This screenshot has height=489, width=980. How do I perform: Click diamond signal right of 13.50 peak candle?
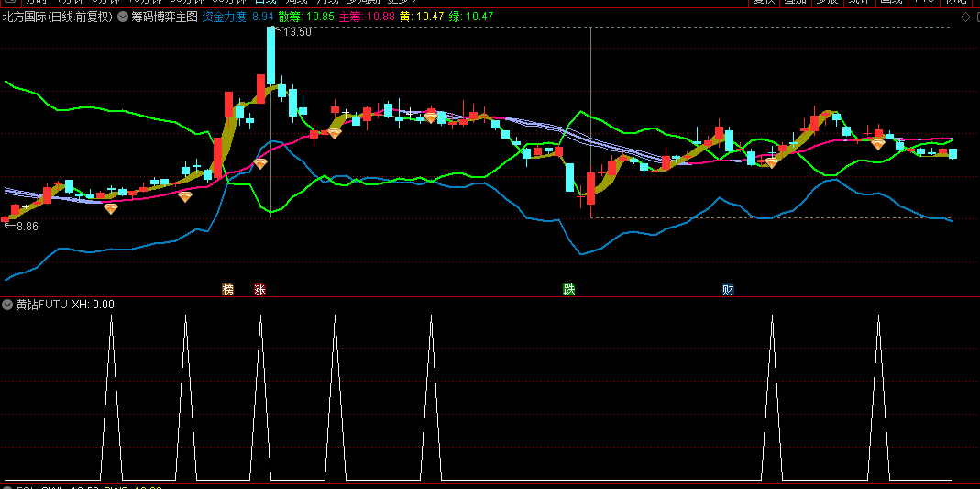pos(335,133)
